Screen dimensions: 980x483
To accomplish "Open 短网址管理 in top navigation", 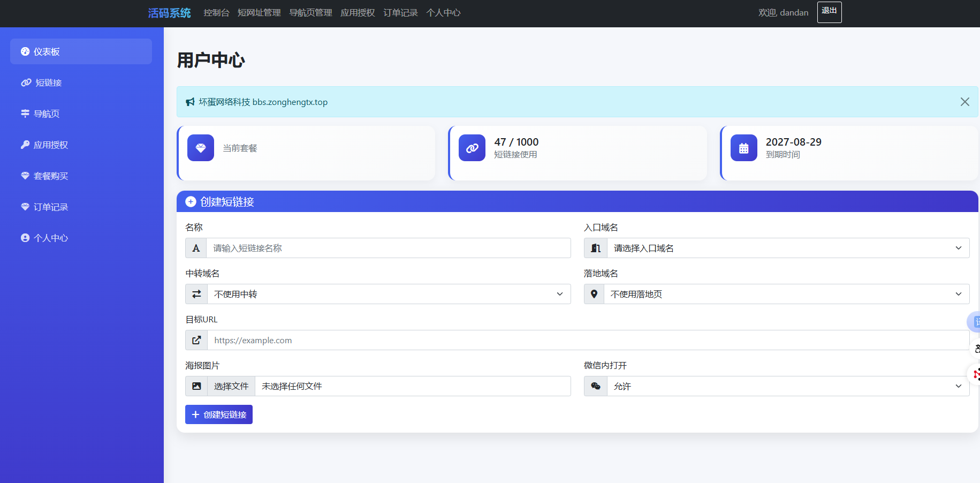I will click(x=259, y=13).
